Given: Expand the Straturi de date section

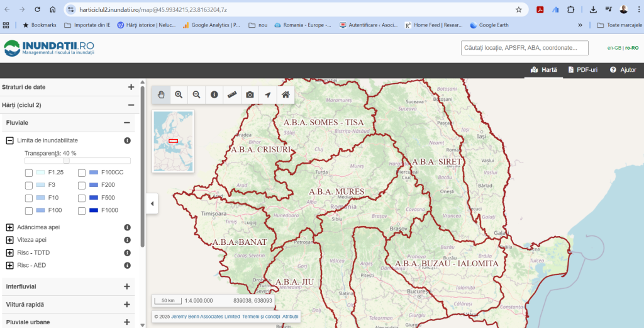Looking at the screenshot, I should tap(131, 88).
